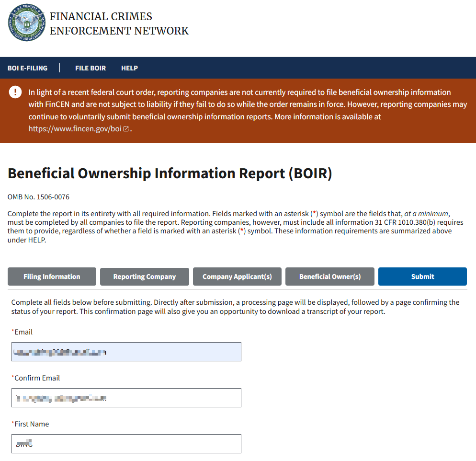The image size is (476, 461).
Task: Click the Confirm Email field label
Action: pos(36,378)
